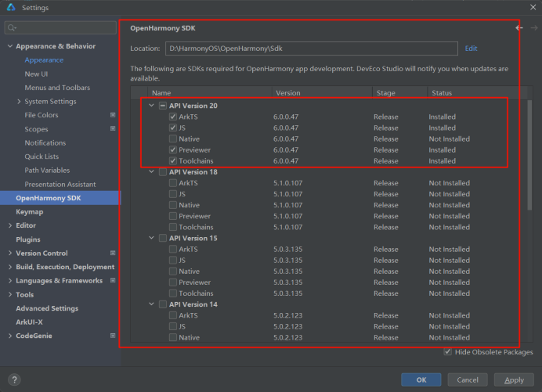Click the Languages & Frameworks project-scope icon
The width and height of the screenshot is (542, 392).
pos(113,280)
